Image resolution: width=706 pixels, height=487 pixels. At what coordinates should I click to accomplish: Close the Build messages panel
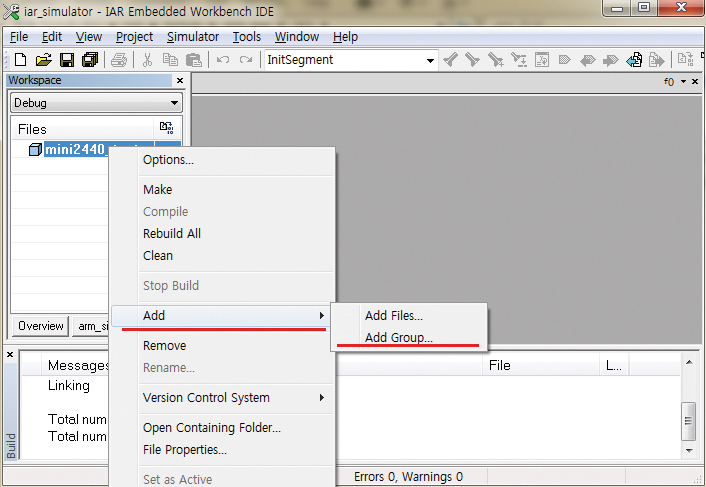point(10,355)
